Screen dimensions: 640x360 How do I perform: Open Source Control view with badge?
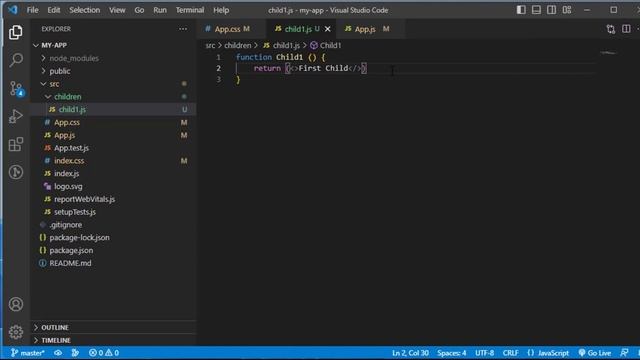click(16, 88)
